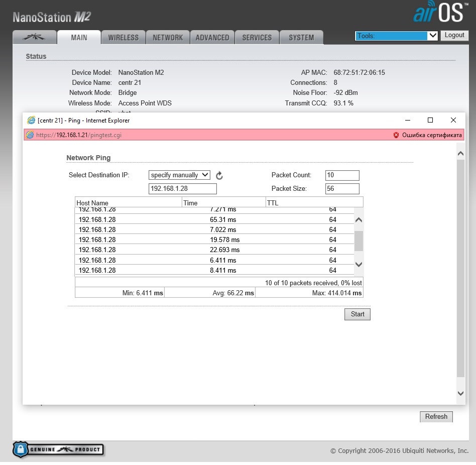Click '10 of 10 packets received' summary
The image size is (476, 465).
[313, 283]
